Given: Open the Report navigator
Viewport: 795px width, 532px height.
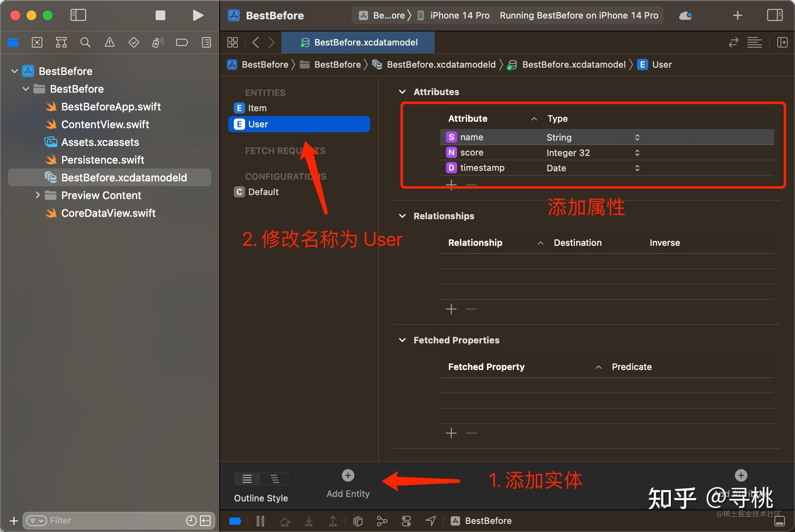Looking at the screenshot, I should 206,42.
